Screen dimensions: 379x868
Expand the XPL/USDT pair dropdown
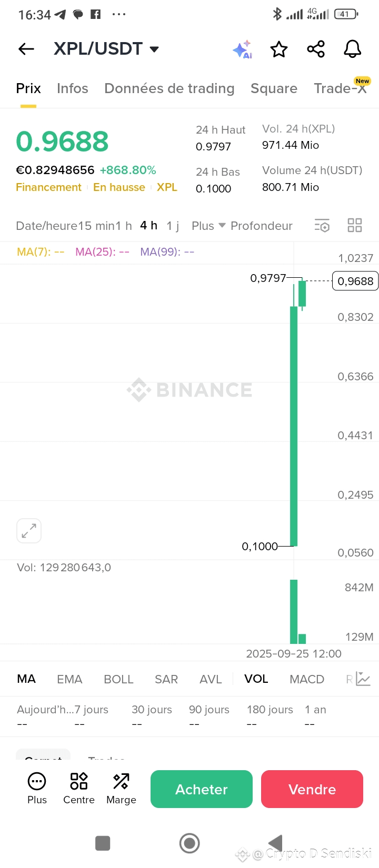(x=154, y=49)
